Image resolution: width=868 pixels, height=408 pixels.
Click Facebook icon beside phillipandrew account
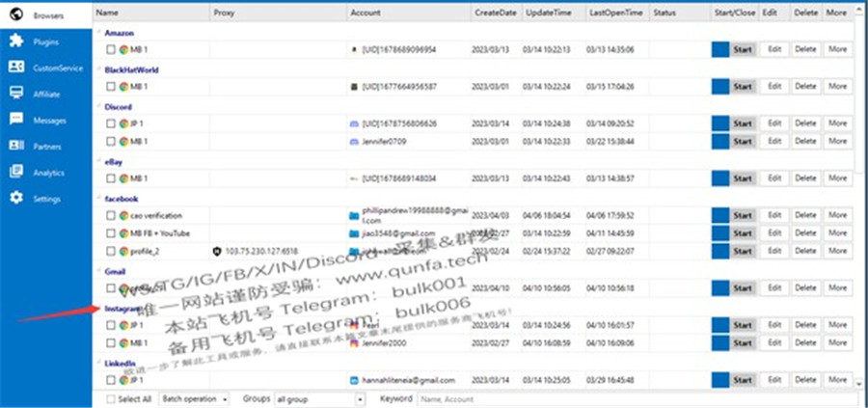[x=354, y=215]
